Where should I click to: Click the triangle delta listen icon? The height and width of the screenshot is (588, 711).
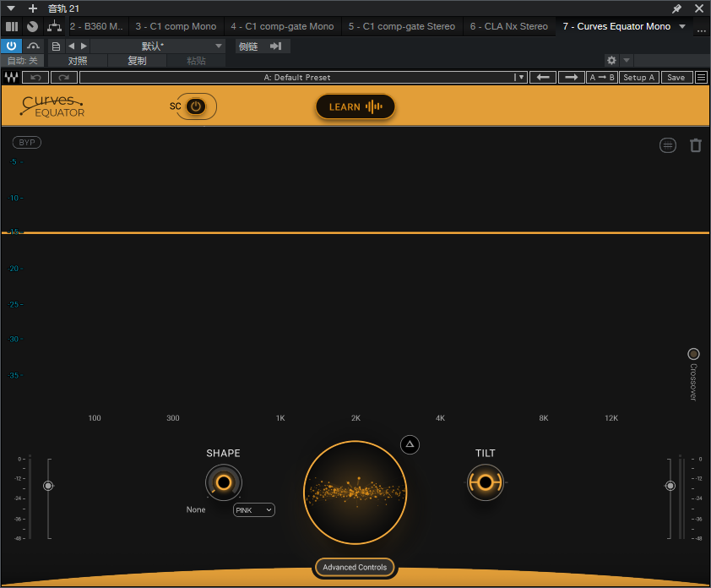(410, 444)
